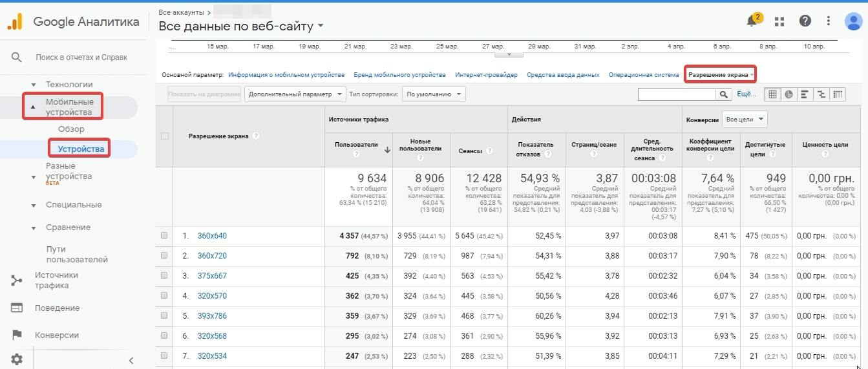Open the 360x640 resolution link
868x369 pixels.
[x=212, y=236]
